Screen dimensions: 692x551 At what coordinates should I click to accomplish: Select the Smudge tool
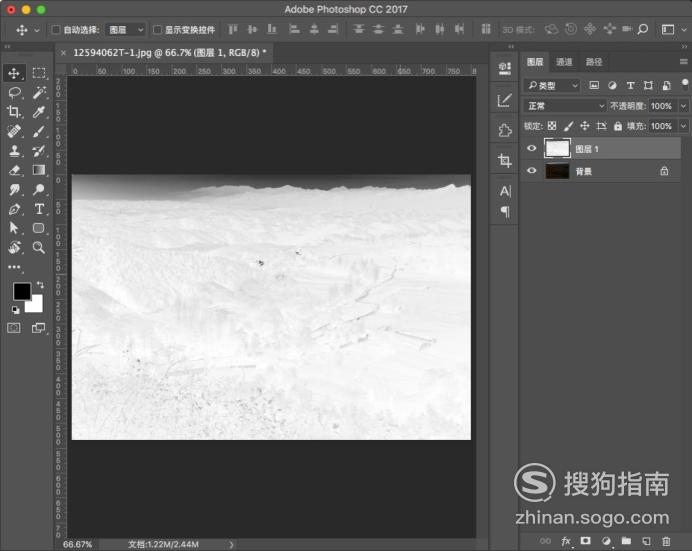pos(14,190)
